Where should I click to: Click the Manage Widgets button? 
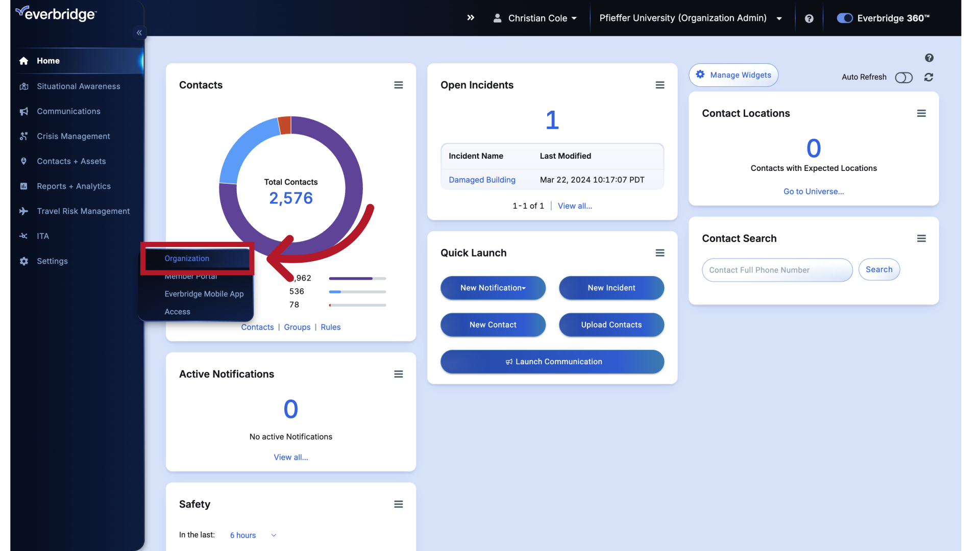pyautogui.click(x=733, y=75)
